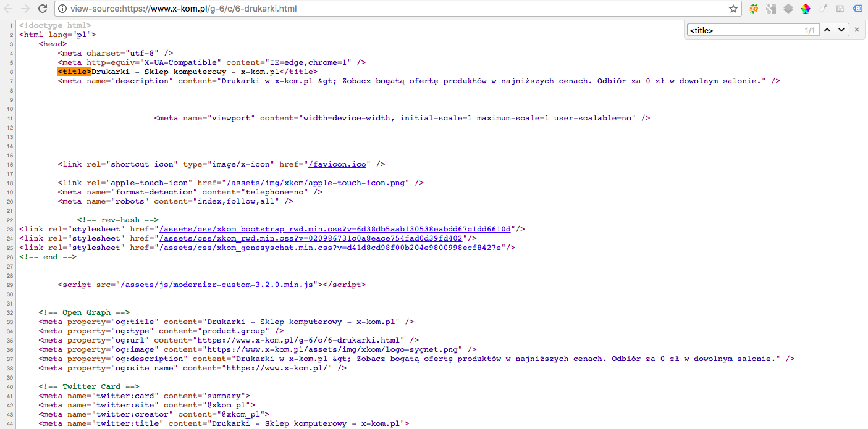
Task: Click the <!-- end --> comment
Action: click(x=48, y=257)
